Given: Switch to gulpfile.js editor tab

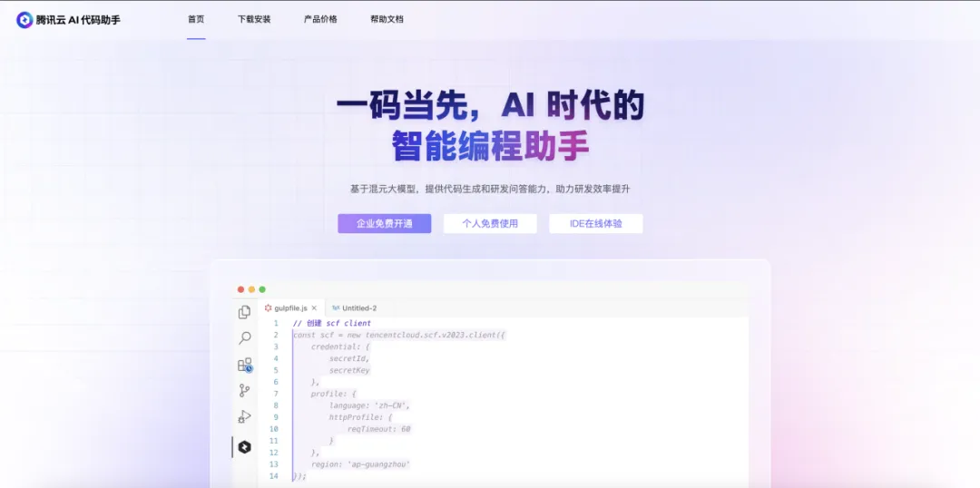Looking at the screenshot, I should click(291, 308).
